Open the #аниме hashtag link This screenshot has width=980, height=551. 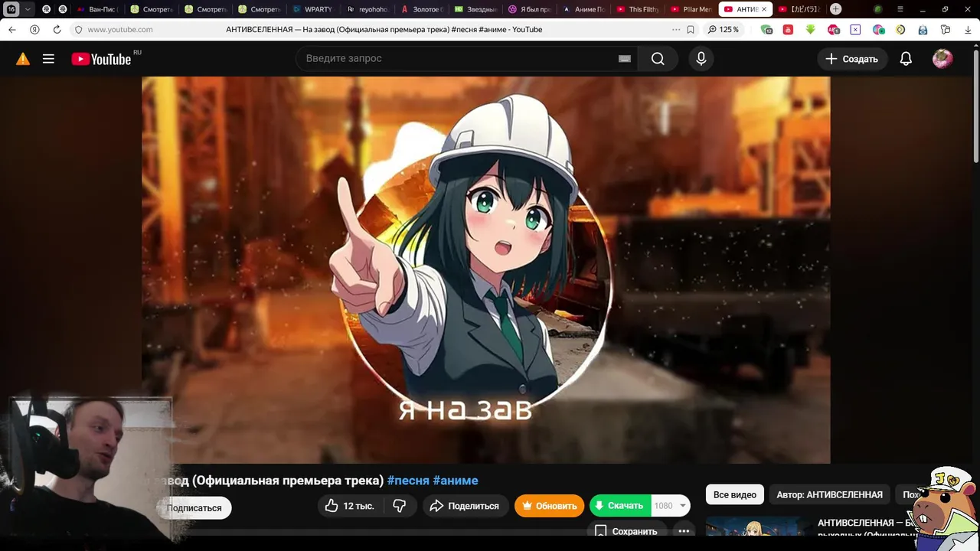pos(456,481)
